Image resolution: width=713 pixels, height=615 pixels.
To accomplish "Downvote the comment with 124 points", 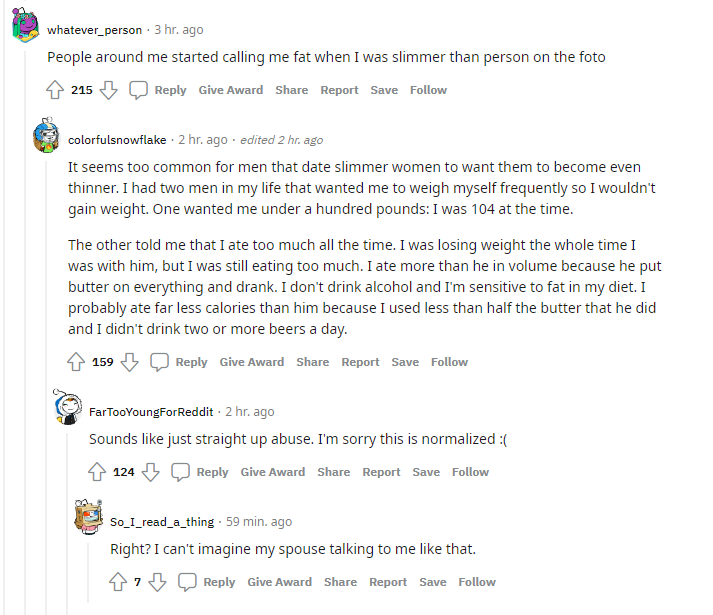I will click(151, 472).
